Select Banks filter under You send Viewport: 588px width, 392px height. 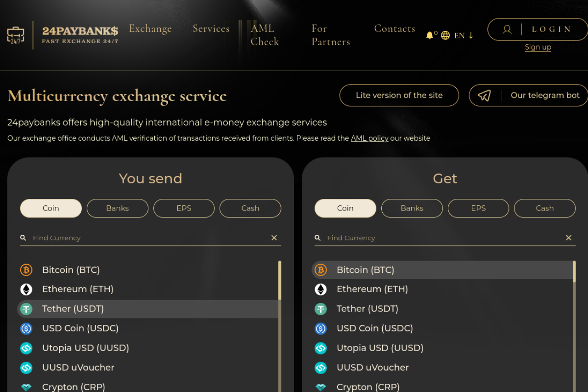pyautogui.click(x=118, y=208)
